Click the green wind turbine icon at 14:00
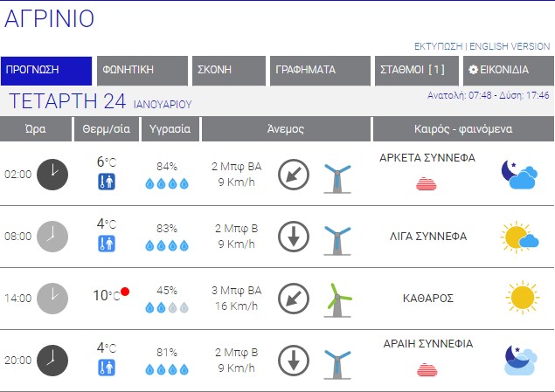This screenshot has height=392, width=555. coord(338,298)
